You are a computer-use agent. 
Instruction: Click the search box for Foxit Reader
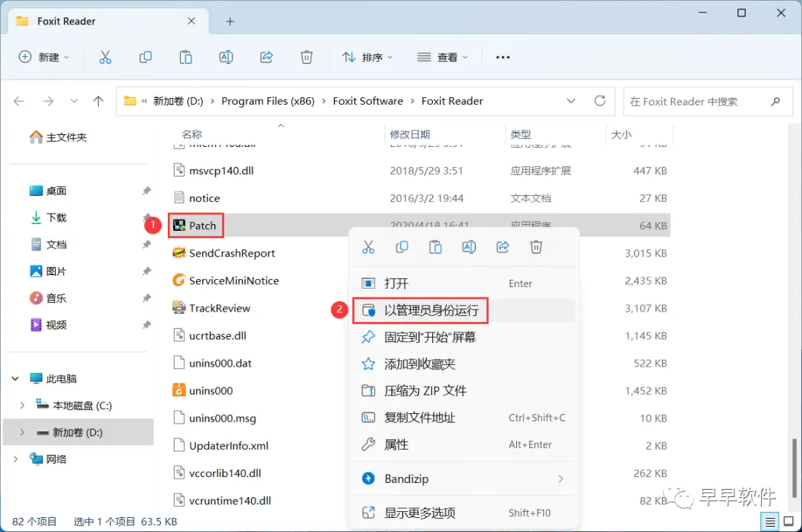tap(708, 102)
